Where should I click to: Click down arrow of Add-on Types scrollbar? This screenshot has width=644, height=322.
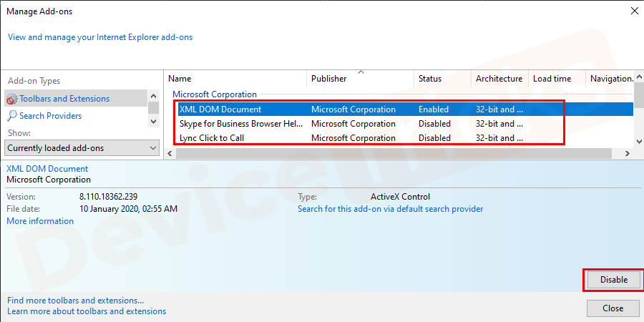(154, 121)
